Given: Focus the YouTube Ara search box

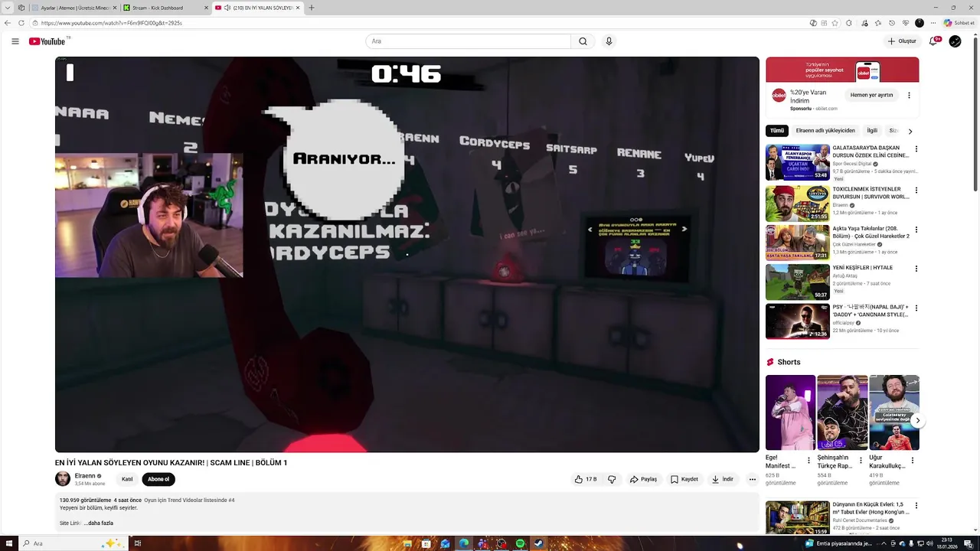Looking at the screenshot, I should [468, 41].
